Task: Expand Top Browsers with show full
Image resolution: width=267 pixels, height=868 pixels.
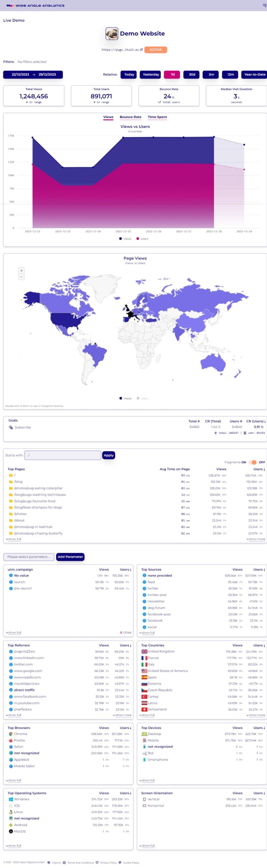Action: [14, 780]
